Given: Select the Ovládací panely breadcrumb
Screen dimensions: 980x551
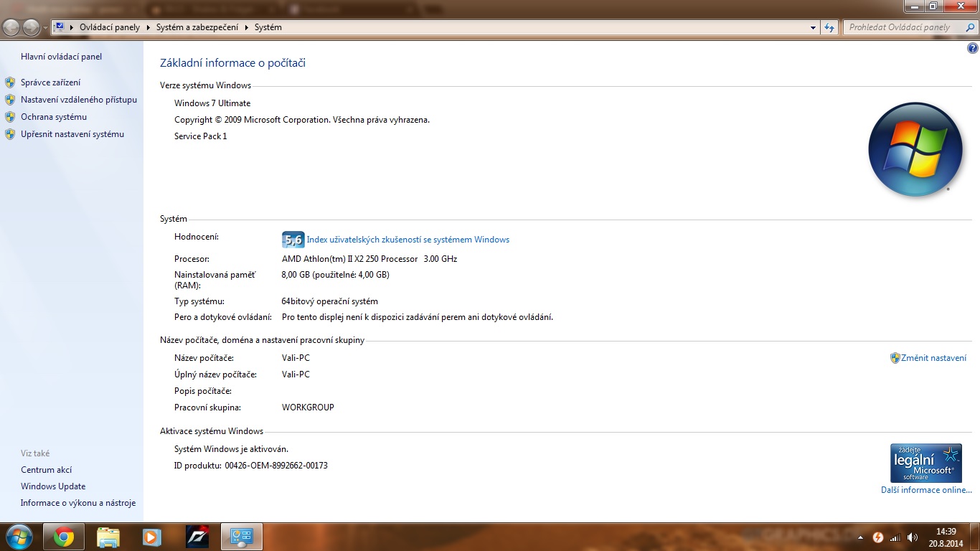Looking at the screenshot, I should coord(110,27).
